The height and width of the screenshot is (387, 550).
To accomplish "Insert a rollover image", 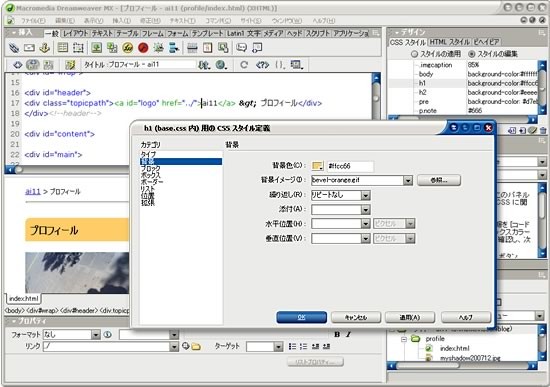I will [x=159, y=48].
